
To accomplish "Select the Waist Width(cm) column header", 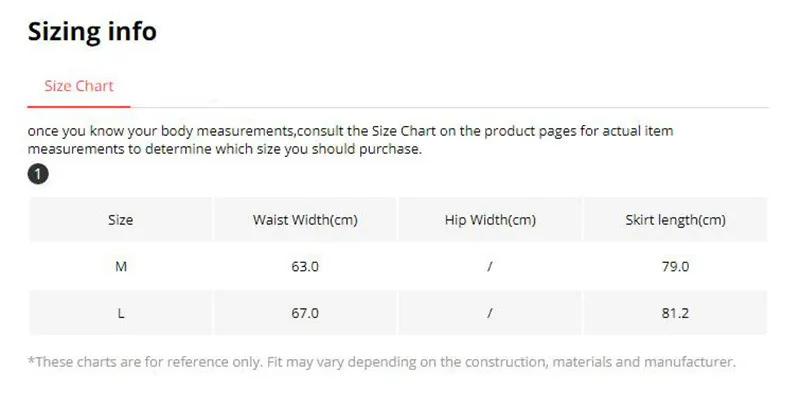I will 305,220.
